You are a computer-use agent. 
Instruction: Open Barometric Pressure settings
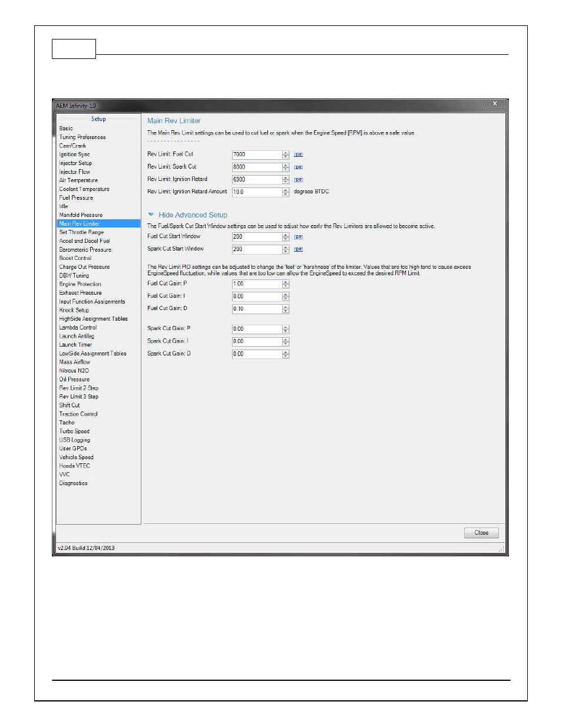click(x=85, y=250)
